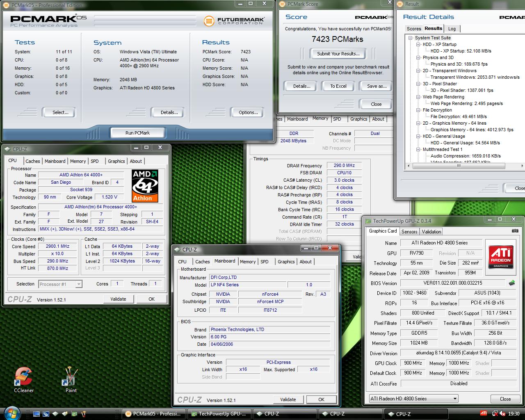Switch to Caches tab in CPU-Z processor window
Screen dimensions: 525x420
pos(33,161)
